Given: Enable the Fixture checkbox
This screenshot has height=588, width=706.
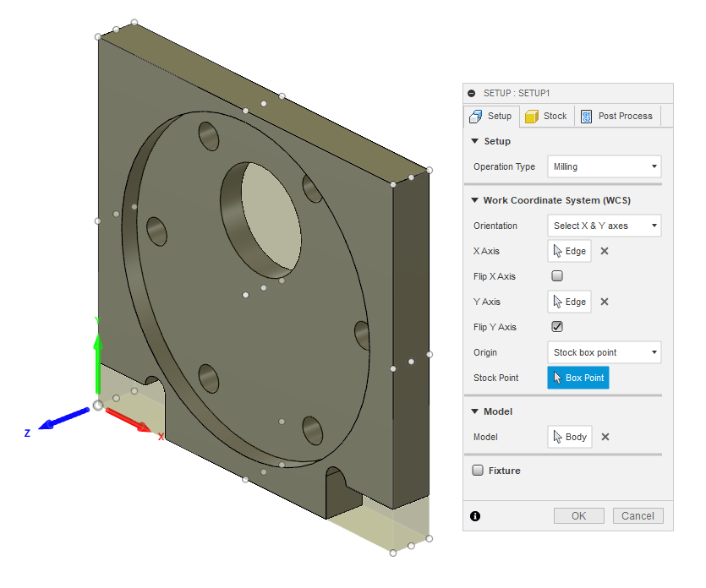Looking at the screenshot, I should tap(478, 471).
